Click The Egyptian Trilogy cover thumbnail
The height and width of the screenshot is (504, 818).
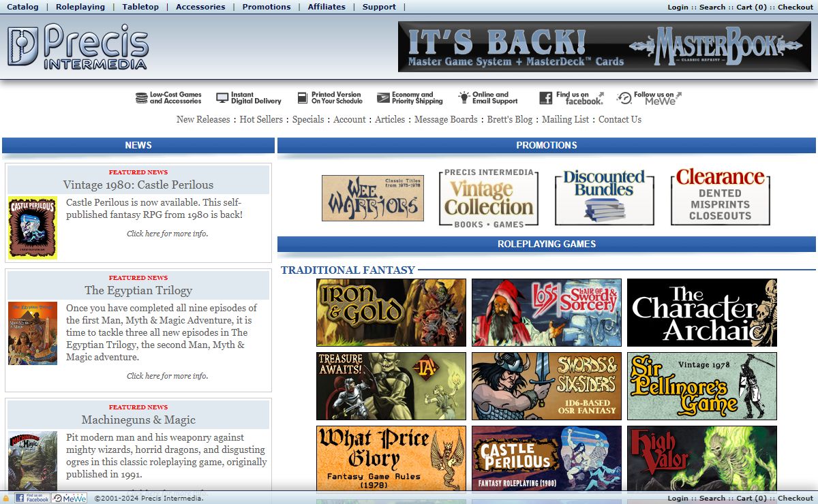[x=33, y=334]
